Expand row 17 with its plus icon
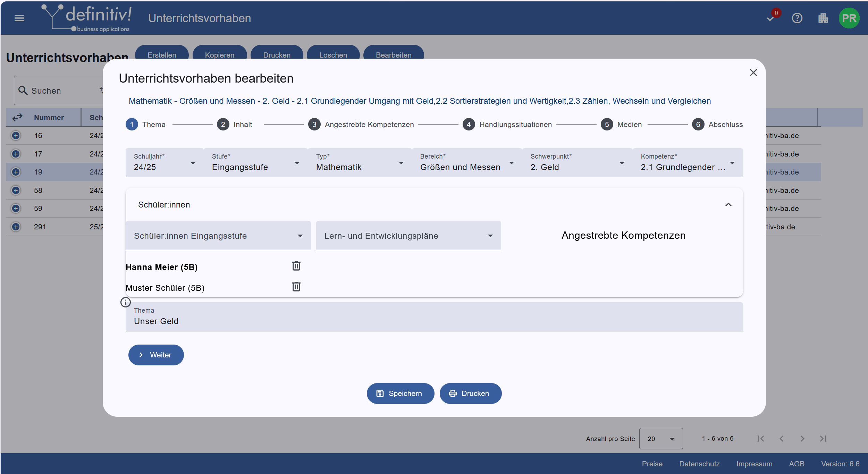Screen dimensions: 868x474 [16, 154]
